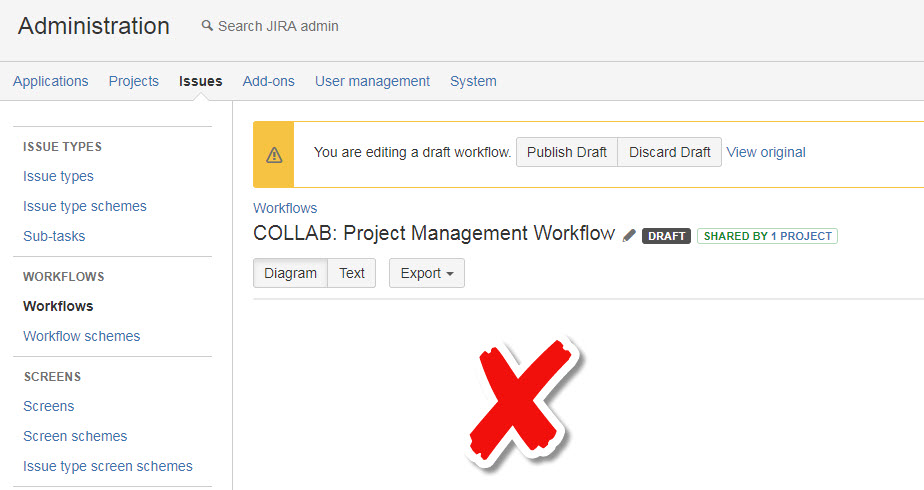
Task: Select the System tab
Action: point(473,81)
